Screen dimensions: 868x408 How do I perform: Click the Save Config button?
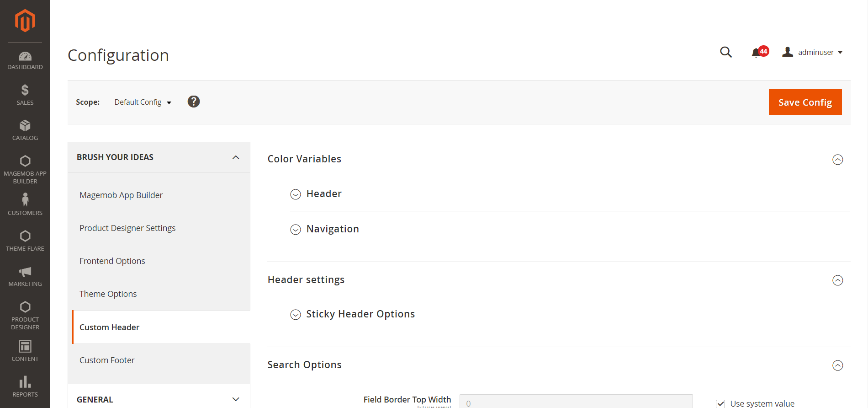coord(805,102)
